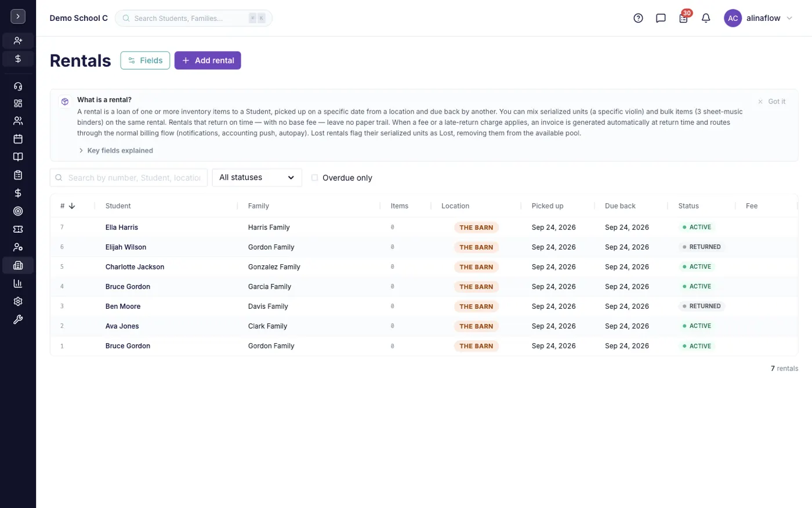Open the tasks icon with the 30 badge
Viewport: 812px width, 508px height.
(684, 17)
